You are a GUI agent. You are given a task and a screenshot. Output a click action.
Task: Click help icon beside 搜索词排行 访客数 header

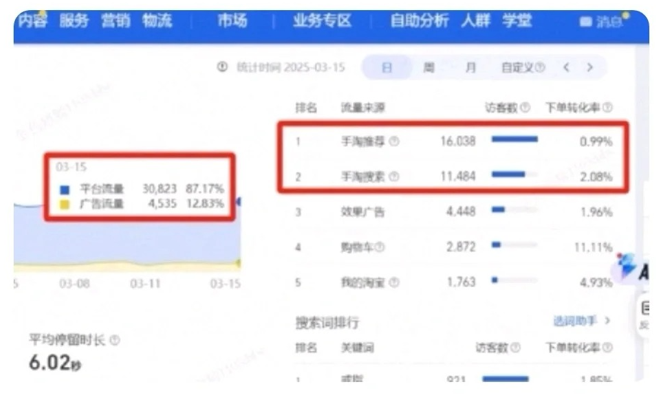pyautogui.click(x=516, y=347)
